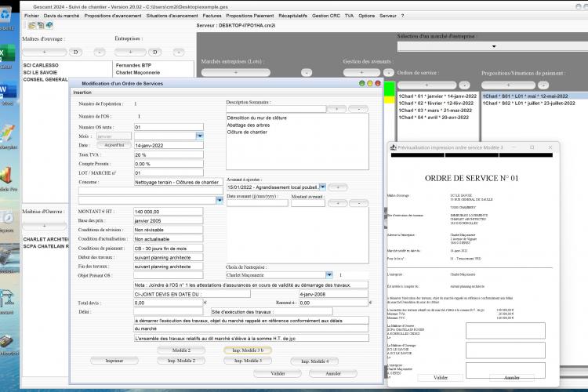Open the Situations d'avancement menu
The image size is (588, 392).
pos(172,16)
